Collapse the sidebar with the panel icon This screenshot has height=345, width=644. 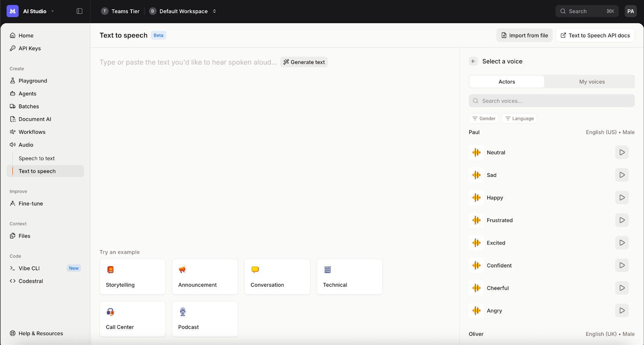click(x=79, y=11)
